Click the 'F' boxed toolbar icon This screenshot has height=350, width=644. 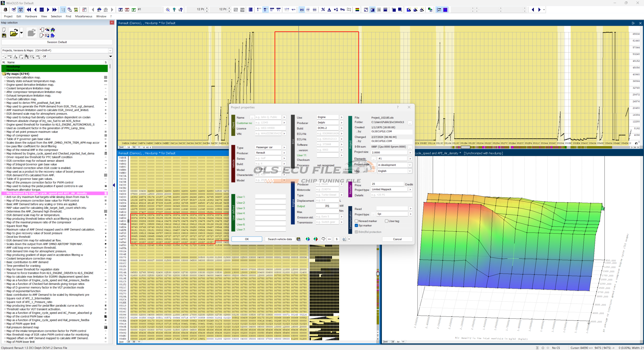click(121, 10)
